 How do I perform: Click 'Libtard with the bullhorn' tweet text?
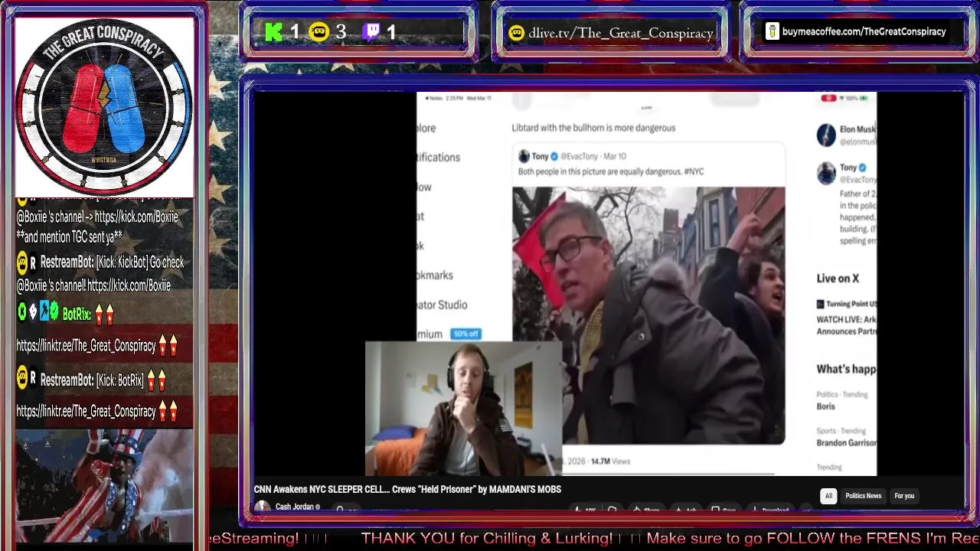[593, 128]
